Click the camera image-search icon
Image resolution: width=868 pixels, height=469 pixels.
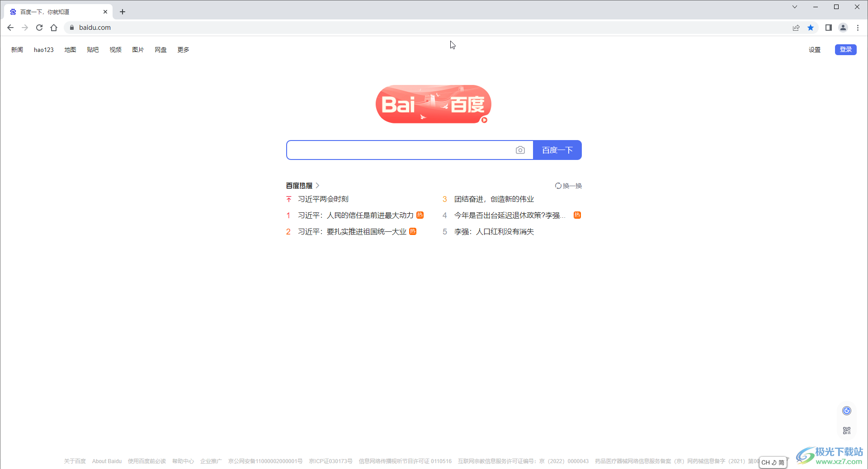(x=520, y=150)
